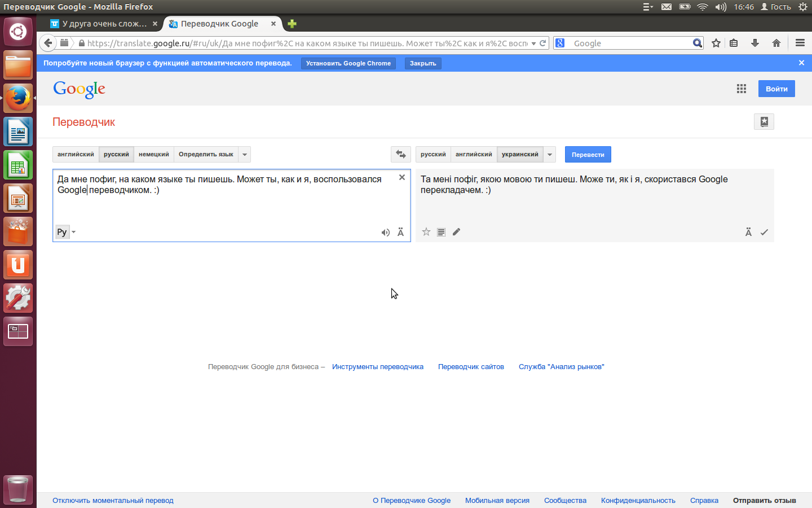Image resolution: width=812 pixels, height=508 pixels.
Task: Choose German as the source language
Action: click(x=153, y=154)
